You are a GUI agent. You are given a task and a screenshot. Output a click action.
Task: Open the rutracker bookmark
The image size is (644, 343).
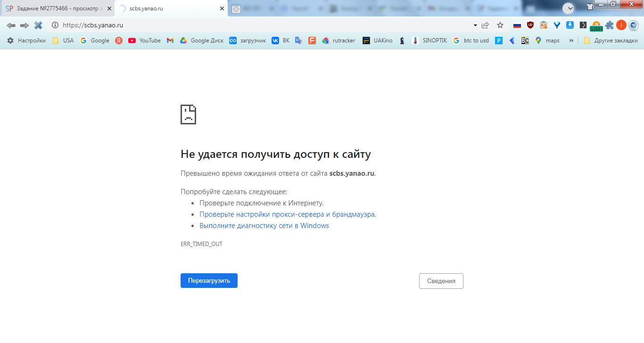(339, 41)
